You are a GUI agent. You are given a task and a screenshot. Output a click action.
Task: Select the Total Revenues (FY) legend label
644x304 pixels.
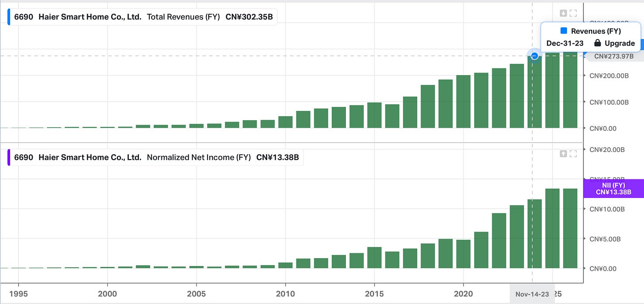183,17
